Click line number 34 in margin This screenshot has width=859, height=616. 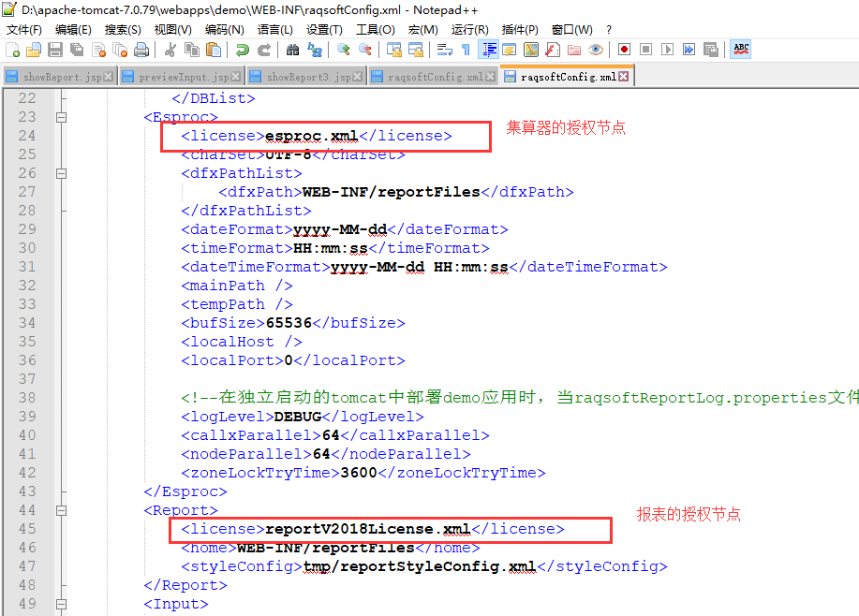pyautogui.click(x=27, y=323)
